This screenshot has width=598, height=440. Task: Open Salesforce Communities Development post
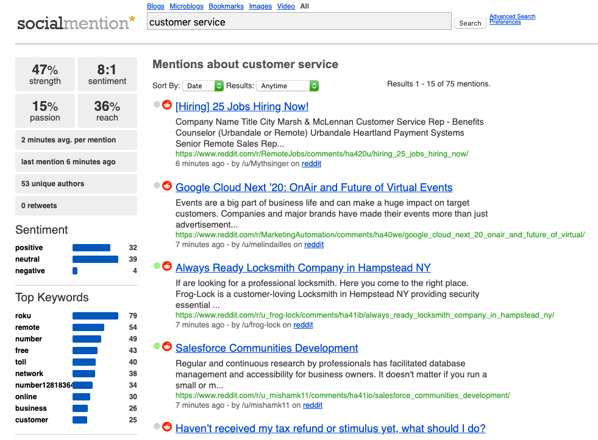(267, 348)
